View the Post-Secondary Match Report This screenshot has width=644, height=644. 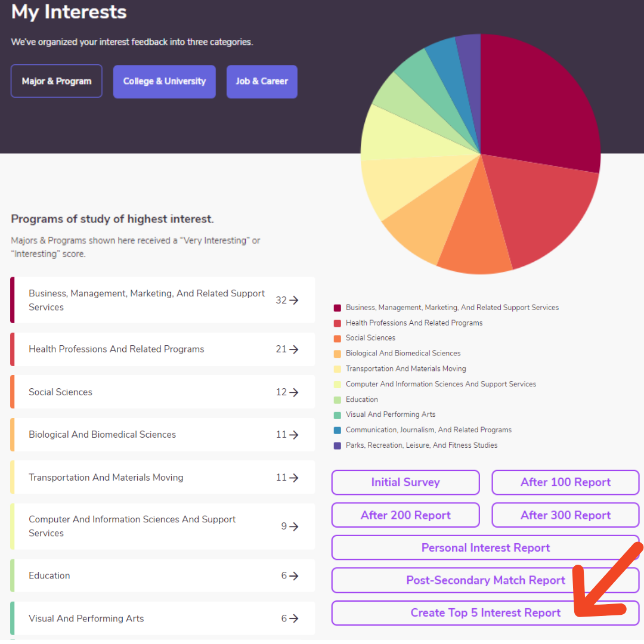point(485,580)
